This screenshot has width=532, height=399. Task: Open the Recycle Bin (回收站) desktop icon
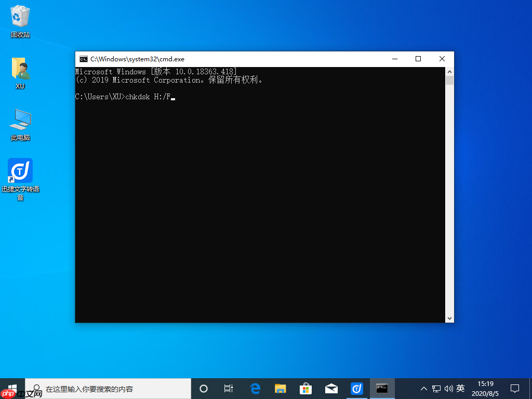point(20,16)
